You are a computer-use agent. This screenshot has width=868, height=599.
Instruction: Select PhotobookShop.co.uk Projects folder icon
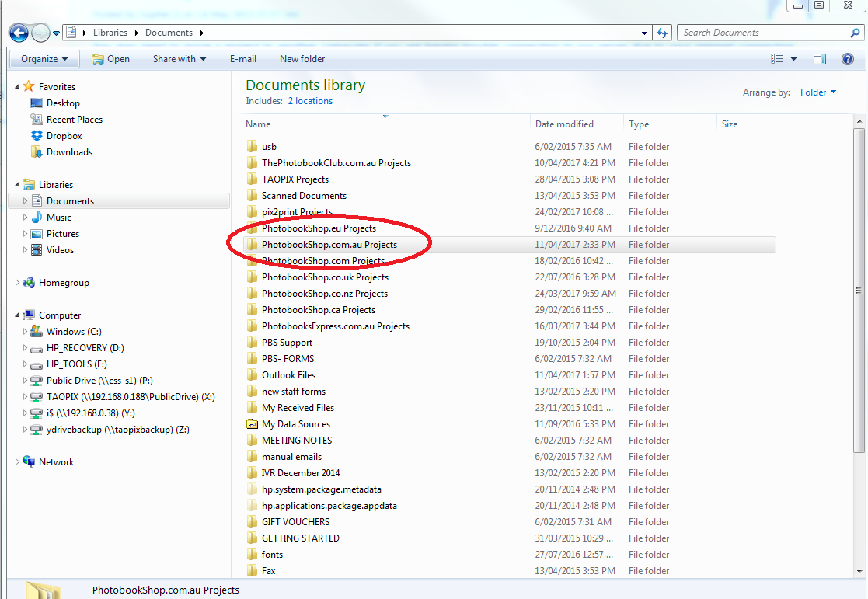(x=252, y=277)
